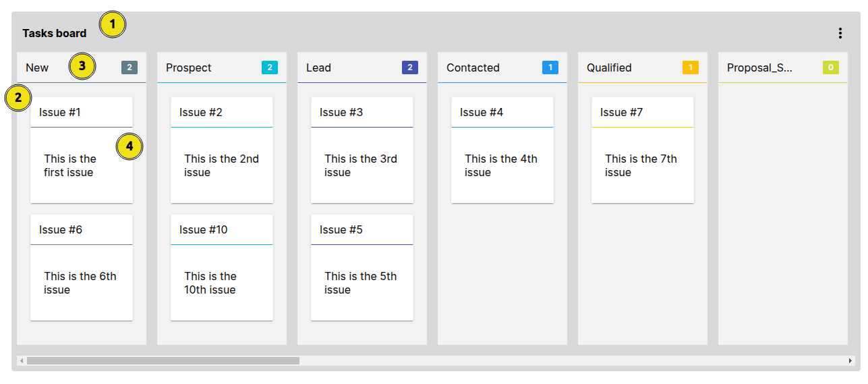Select the Issue #5 card
The width and height of the screenshot is (868, 384).
coord(362,267)
